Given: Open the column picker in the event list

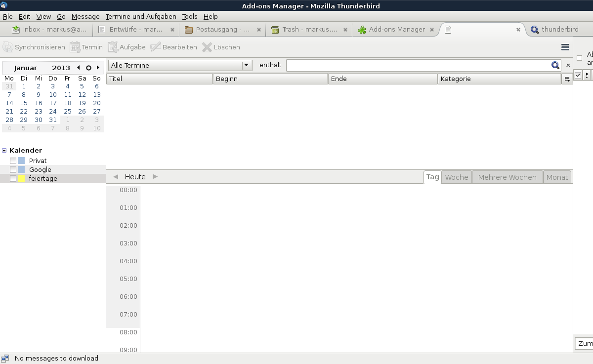Looking at the screenshot, I should pyautogui.click(x=567, y=79).
